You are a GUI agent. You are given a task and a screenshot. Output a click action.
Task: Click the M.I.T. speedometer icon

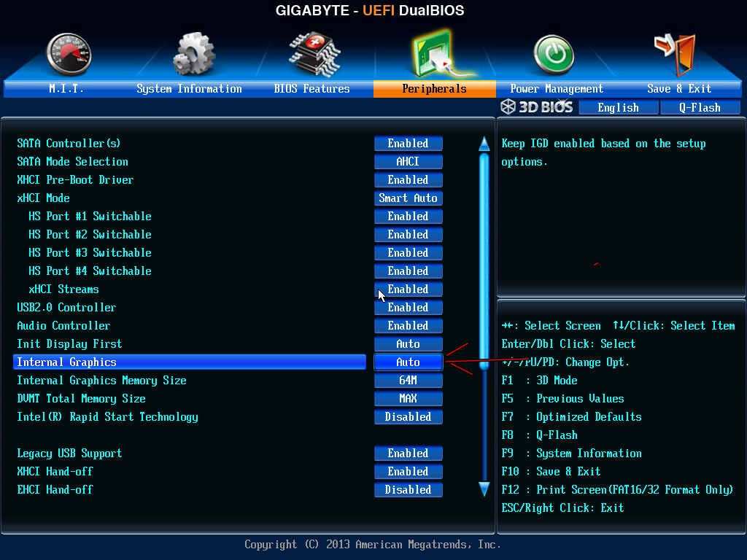pyautogui.click(x=69, y=55)
